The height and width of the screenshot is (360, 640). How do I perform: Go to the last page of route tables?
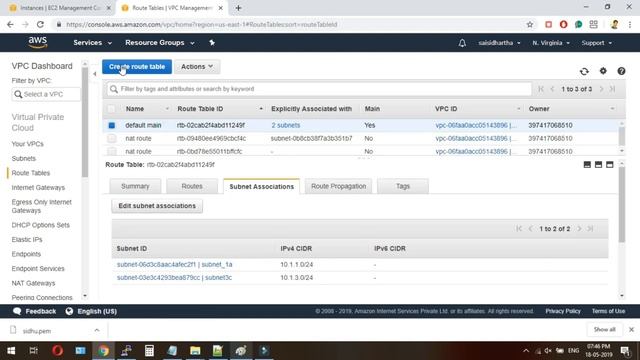pyautogui.click(x=612, y=89)
